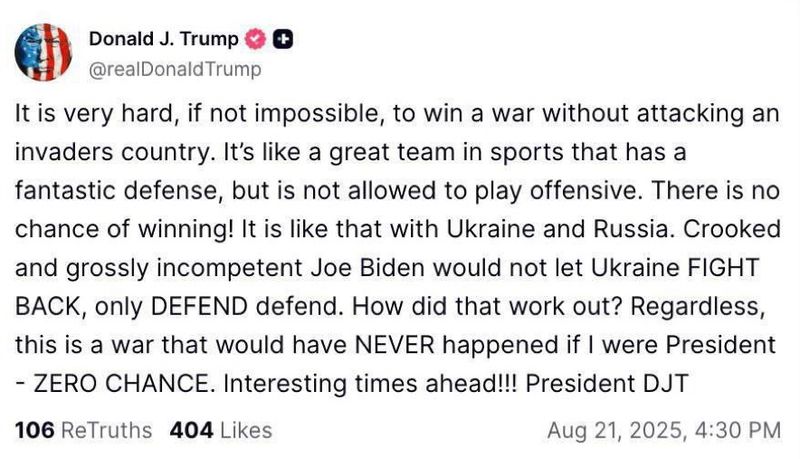Viewport: 800px width, 459px height.
Task: Click the black plus badge icon
Action: 283,41
